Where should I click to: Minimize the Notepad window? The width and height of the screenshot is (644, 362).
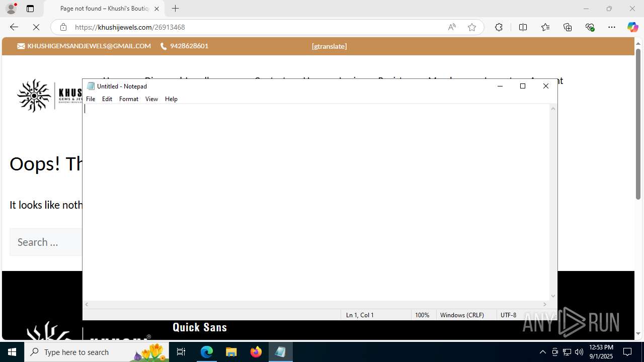500,86
